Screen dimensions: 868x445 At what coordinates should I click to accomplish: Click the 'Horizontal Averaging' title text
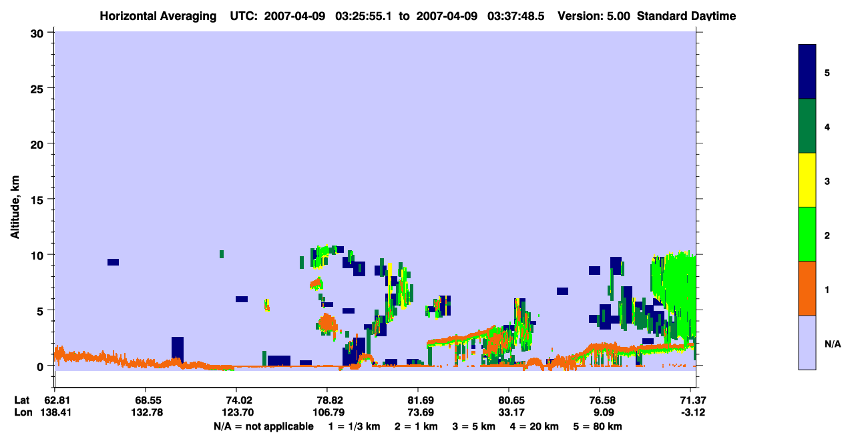[159, 16]
